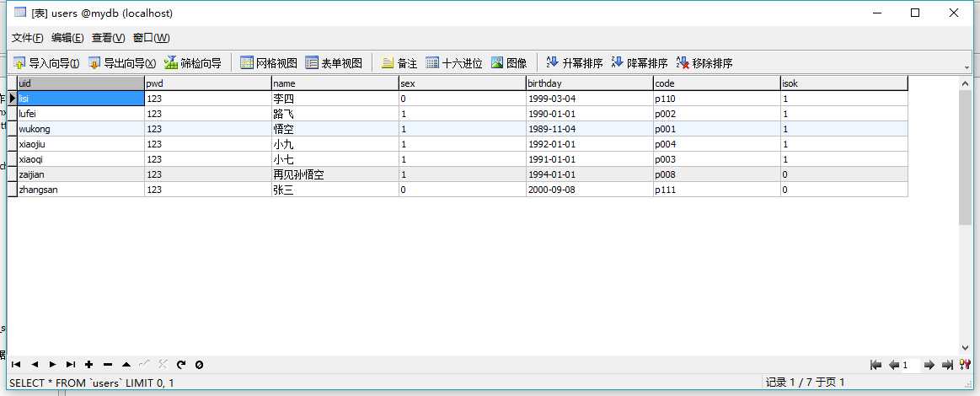The image size is (980, 396).
Task: Click the pwd column header
Action: pos(208,83)
